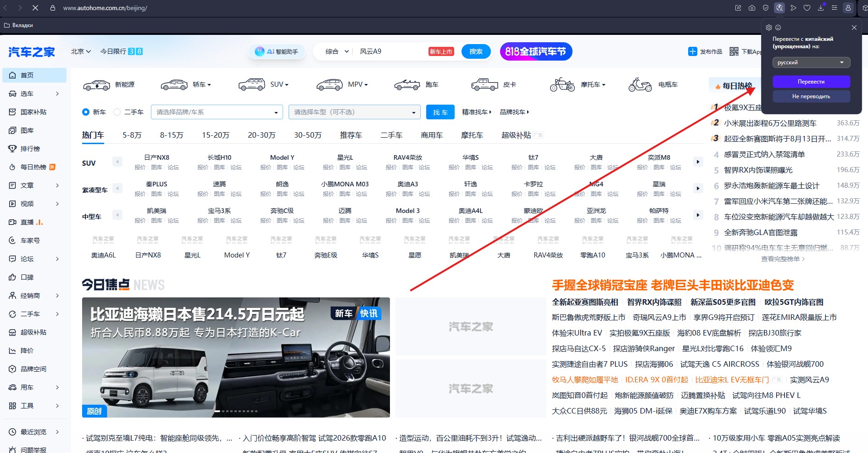
Task: Open the 请选择车型 model dropdown
Action: tap(355, 112)
